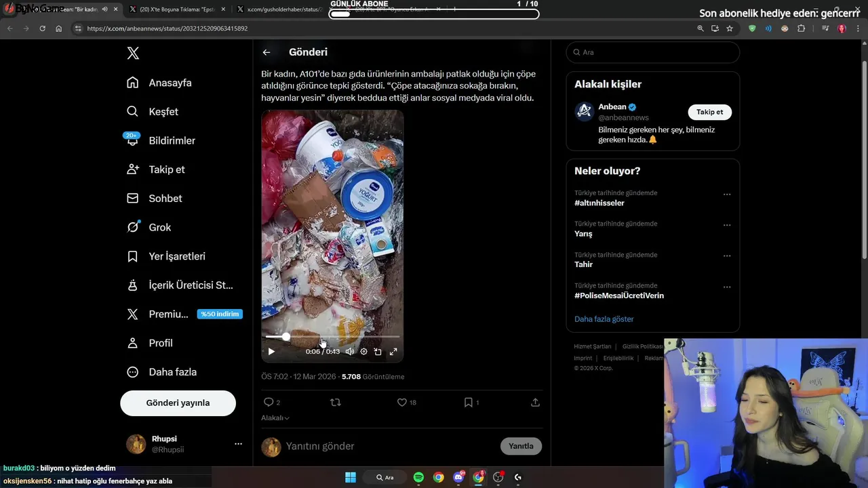
Task: Open Hizmet Şartları footer link
Action: click(x=593, y=346)
